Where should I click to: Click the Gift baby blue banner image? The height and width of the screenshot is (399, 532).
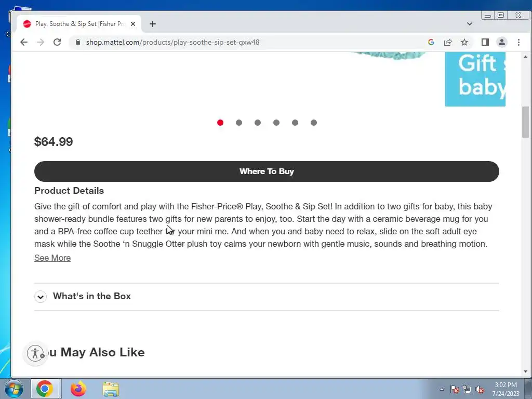click(475, 79)
